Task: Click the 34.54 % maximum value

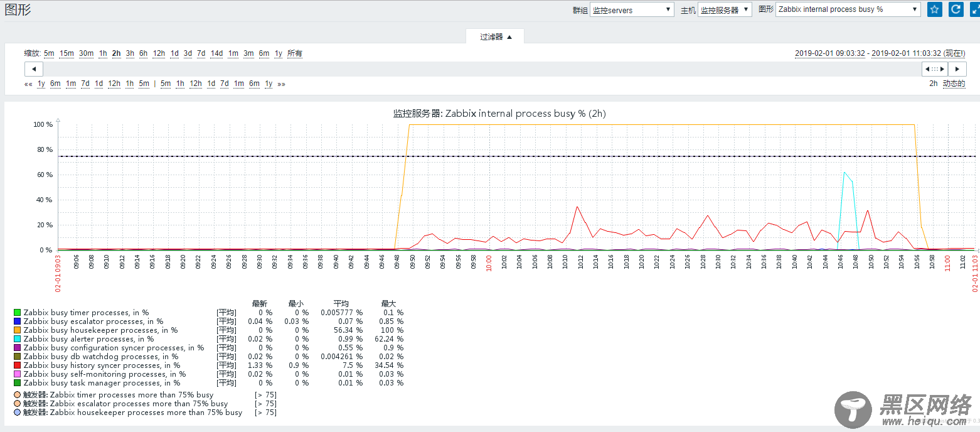Action: coord(390,365)
